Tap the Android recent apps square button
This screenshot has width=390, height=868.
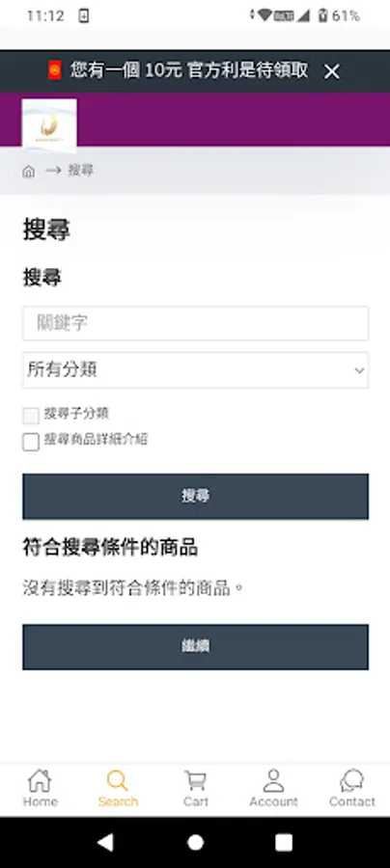(284, 842)
